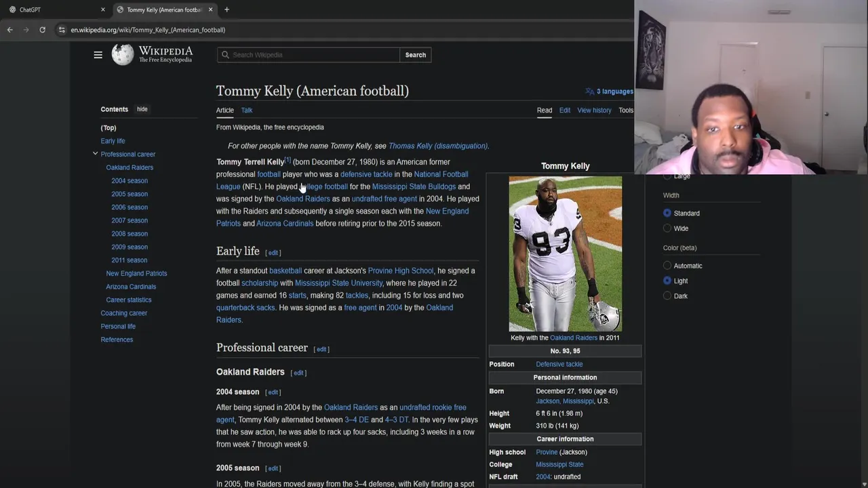Select the Dark color radio button
Viewport: 868px width, 488px height.
[667, 296]
